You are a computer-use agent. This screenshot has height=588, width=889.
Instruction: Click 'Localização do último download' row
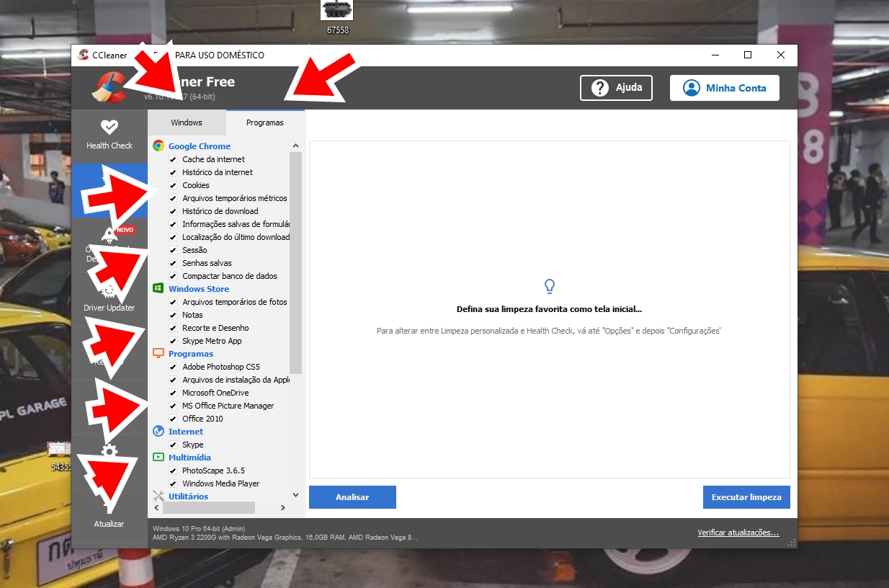pos(236,237)
